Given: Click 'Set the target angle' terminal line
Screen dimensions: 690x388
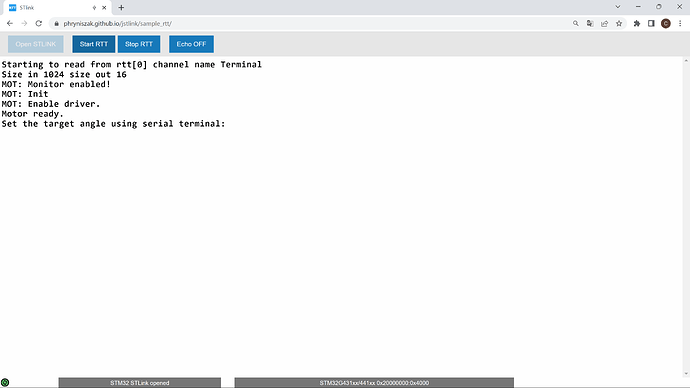Looking at the screenshot, I should tap(113, 124).
